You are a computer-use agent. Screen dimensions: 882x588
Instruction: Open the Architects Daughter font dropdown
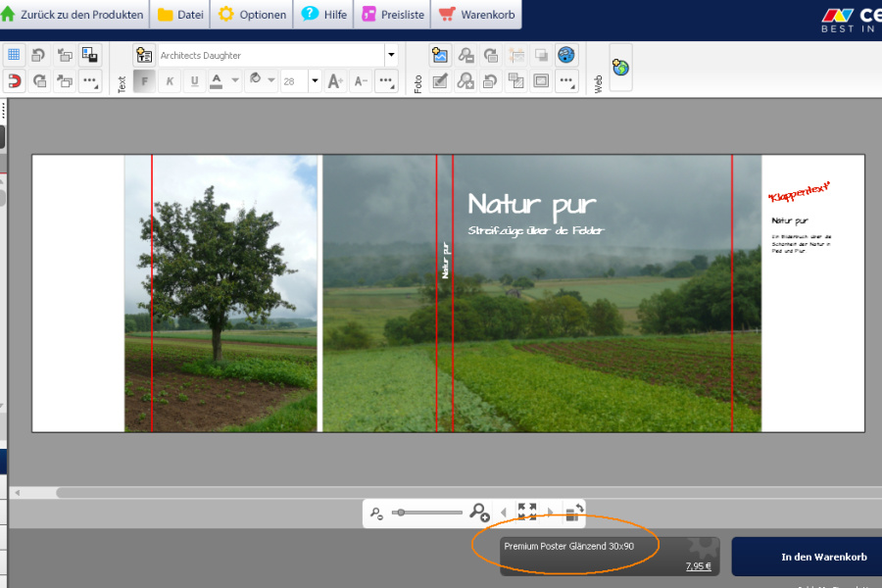391,56
